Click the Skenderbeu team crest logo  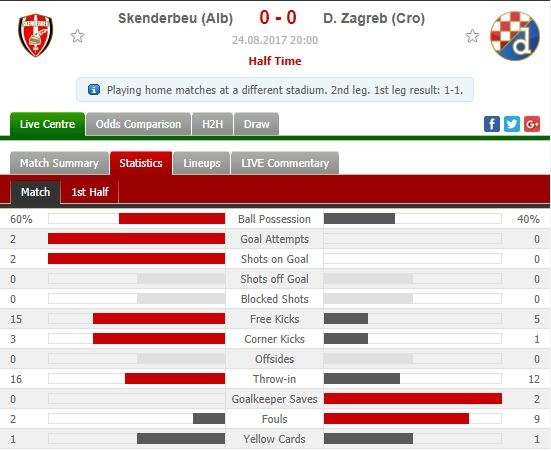coord(35,36)
